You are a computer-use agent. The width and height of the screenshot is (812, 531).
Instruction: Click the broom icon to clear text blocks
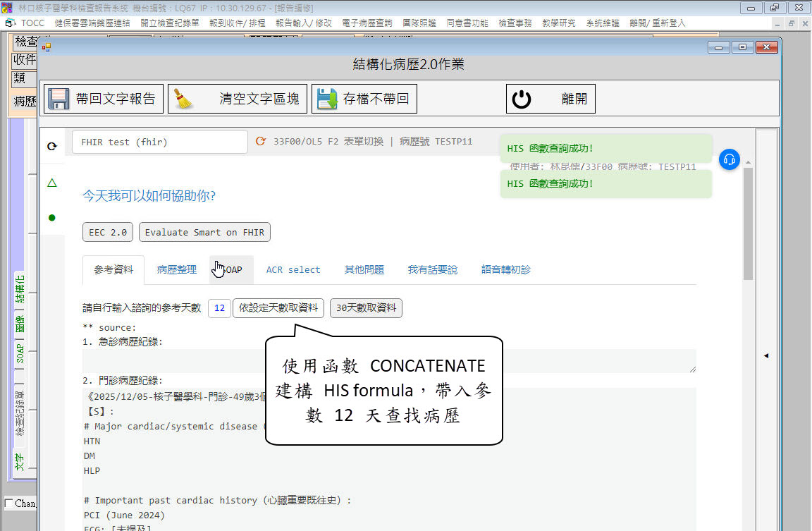point(185,99)
